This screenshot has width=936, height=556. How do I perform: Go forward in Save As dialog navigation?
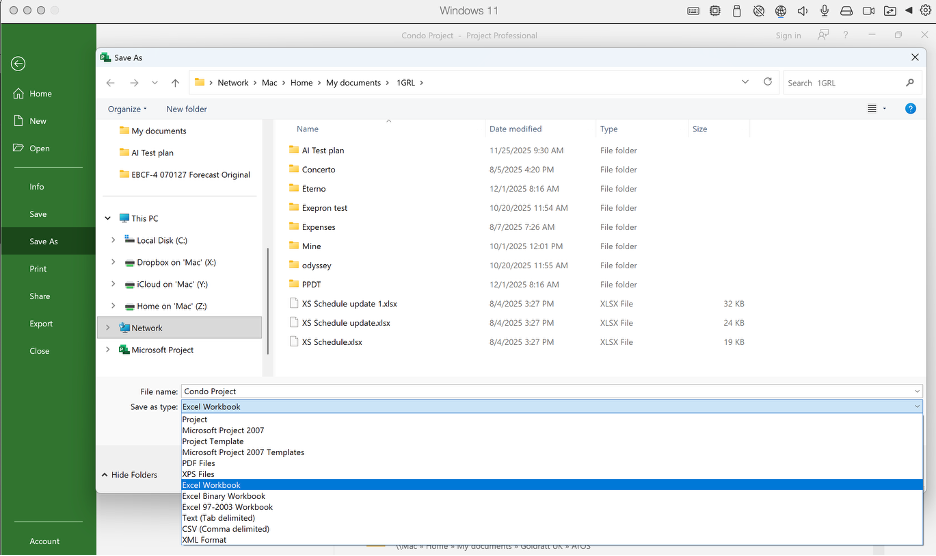[134, 83]
